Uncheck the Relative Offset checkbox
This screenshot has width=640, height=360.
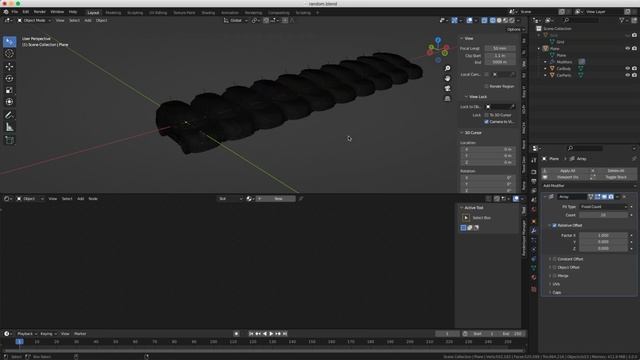tap(554, 225)
